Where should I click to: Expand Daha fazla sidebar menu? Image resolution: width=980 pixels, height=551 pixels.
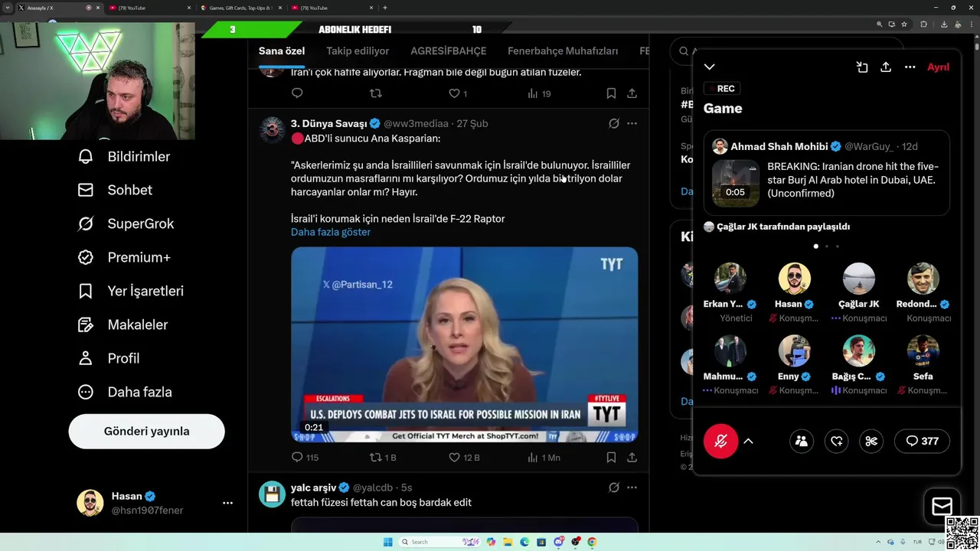click(125, 392)
